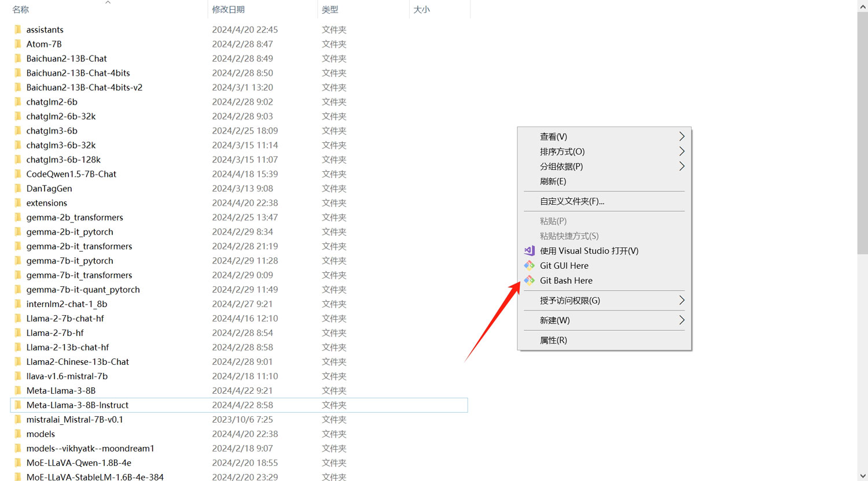Click folder icon of gemma-7b-it-quant_pytorch
Screen dimensions: 868x481
tap(18, 290)
